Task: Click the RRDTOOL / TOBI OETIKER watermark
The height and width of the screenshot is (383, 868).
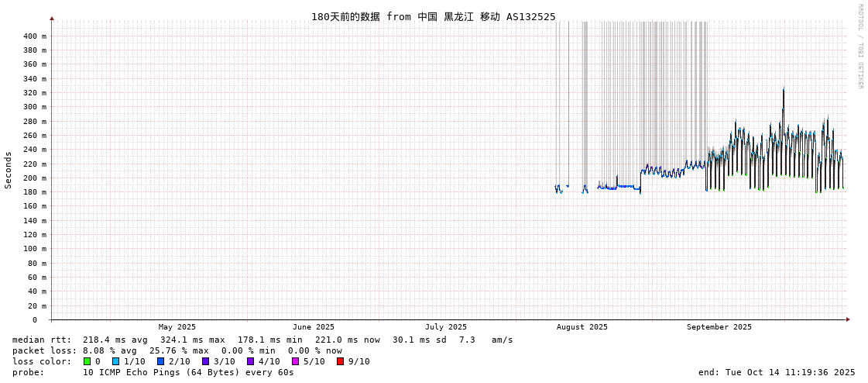Action: (x=860, y=47)
